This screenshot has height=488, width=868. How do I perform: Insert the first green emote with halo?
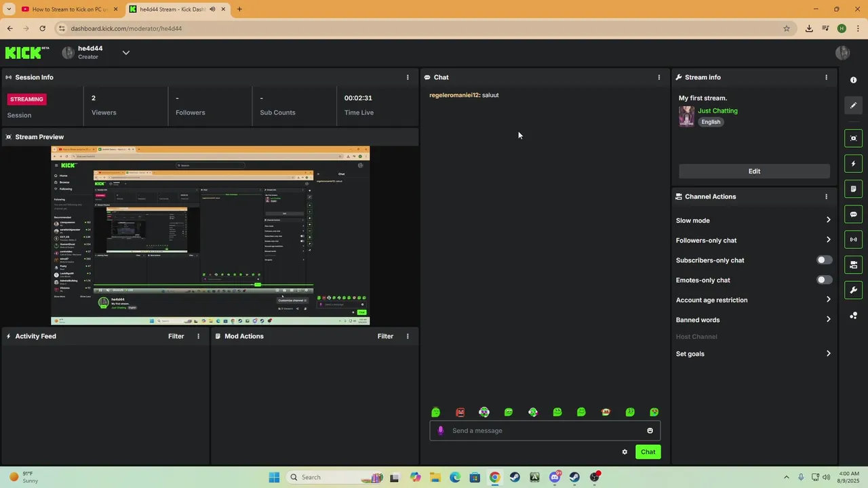[x=436, y=412]
